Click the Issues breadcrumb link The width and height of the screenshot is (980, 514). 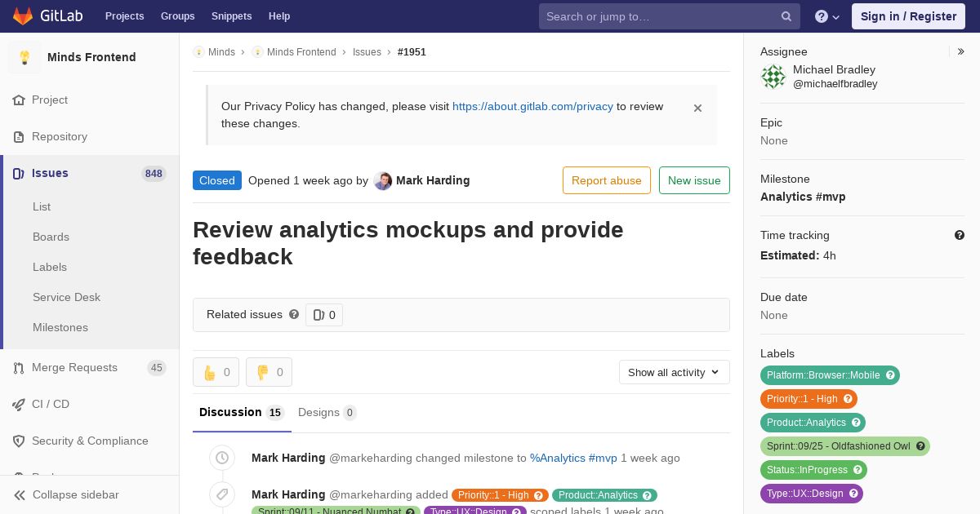(367, 51)
